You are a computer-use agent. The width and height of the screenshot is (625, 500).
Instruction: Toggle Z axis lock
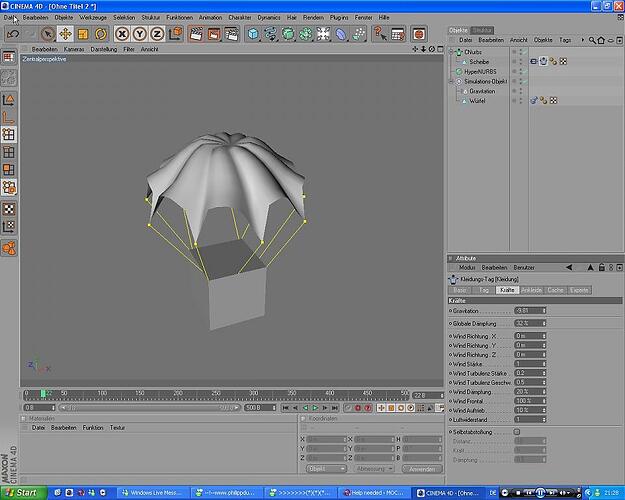[x=157, y=34]
